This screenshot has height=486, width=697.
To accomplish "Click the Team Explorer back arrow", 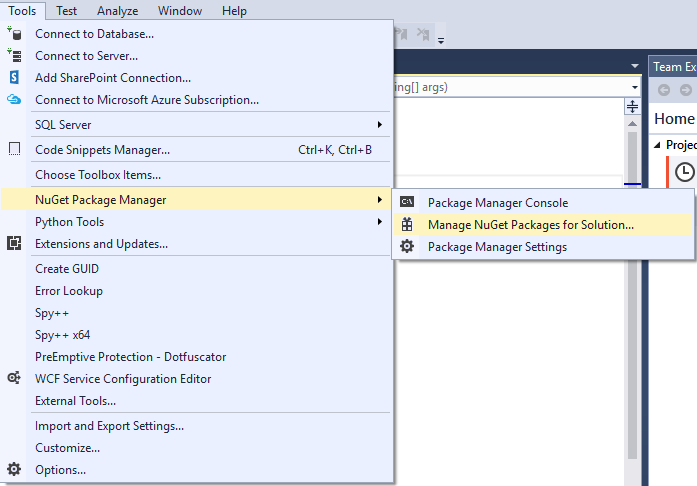I will 664,90.
